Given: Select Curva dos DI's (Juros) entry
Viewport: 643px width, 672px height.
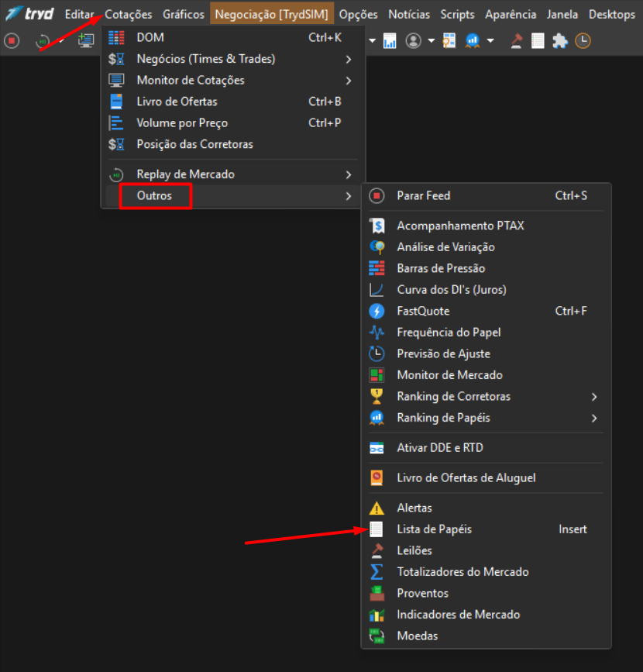Looking at the screenshot, I should [x=486, y=290].
